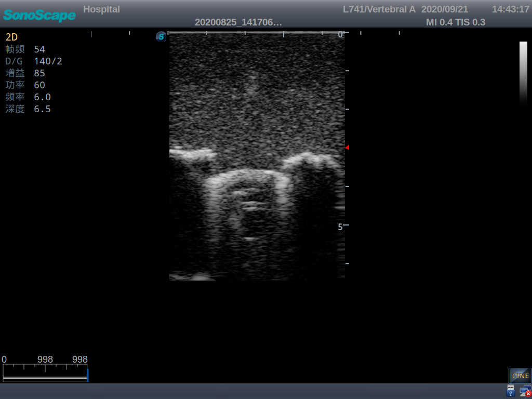Click the SonoScape logo
The image size is (532, 399).
tap(39, 15)
